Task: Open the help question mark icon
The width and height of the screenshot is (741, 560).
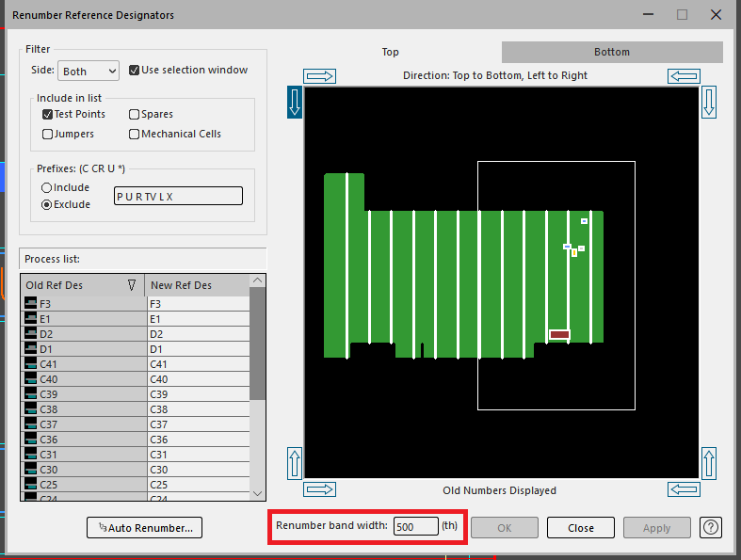Action: 711,527
